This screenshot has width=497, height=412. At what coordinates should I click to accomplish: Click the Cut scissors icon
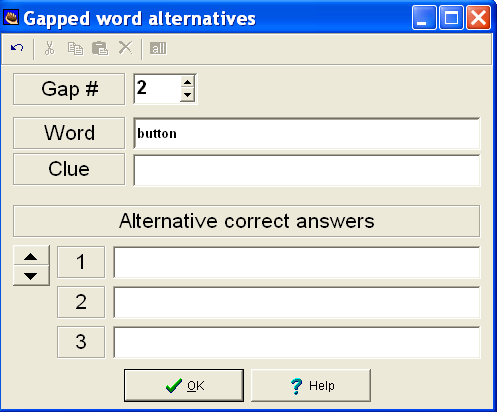pos(49,48)
